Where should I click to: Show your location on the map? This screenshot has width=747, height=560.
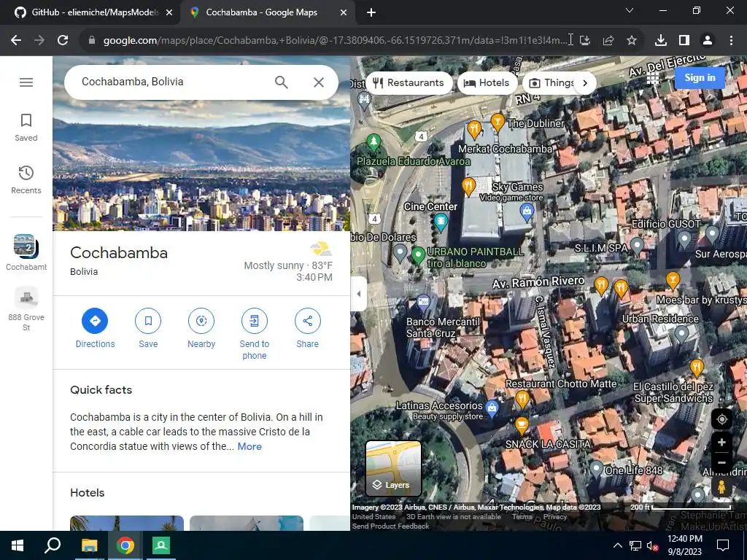click(x=721, y=419)
